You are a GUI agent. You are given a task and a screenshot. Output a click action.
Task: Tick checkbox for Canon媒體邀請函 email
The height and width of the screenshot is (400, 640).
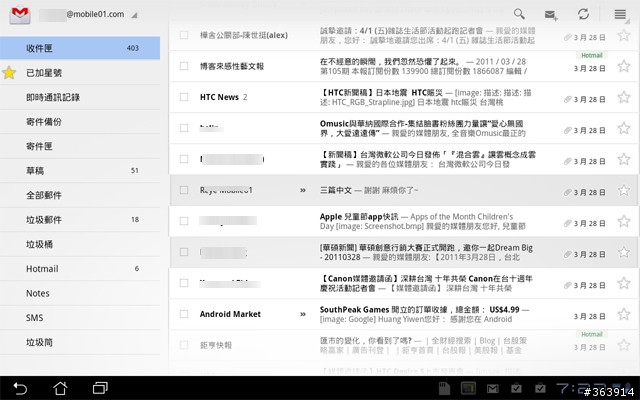(184, 283)
